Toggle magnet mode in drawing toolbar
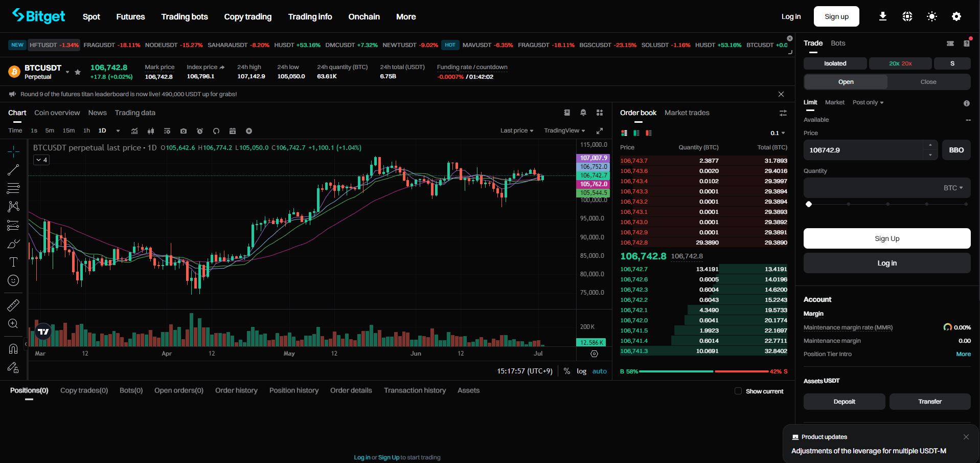980x463 pixels. pyautogui.click(x=13, y=349)
